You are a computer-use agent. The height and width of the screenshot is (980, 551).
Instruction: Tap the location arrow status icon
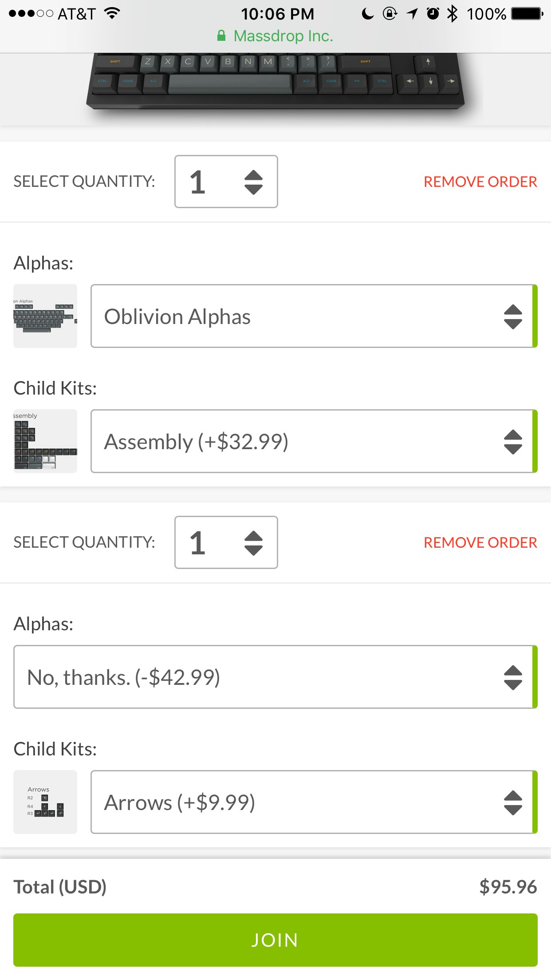click(x=412, y=14)
